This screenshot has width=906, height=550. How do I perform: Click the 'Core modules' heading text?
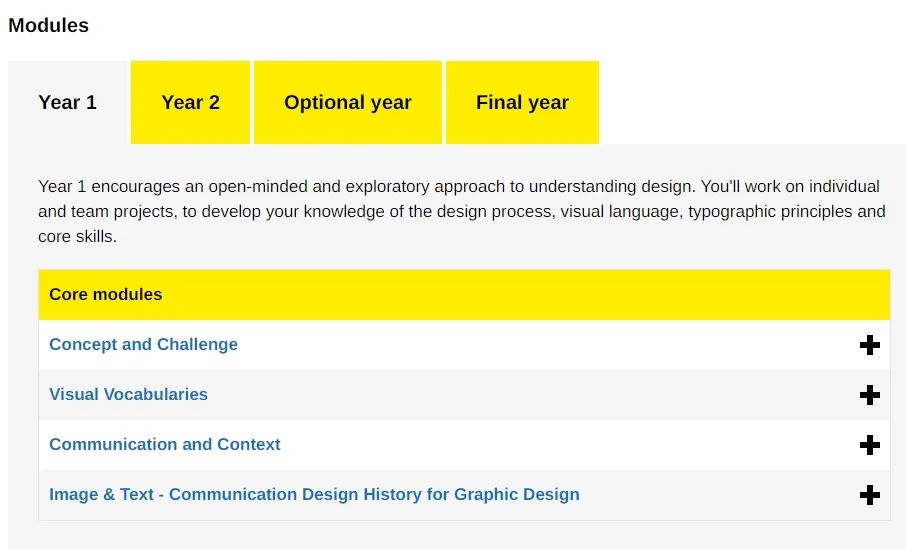coord(106,294)
